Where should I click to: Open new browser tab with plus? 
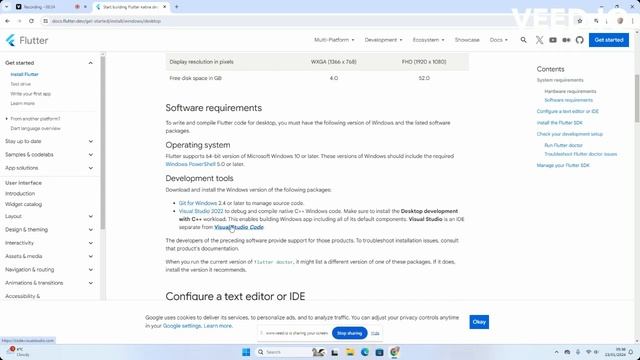point(176,7)
